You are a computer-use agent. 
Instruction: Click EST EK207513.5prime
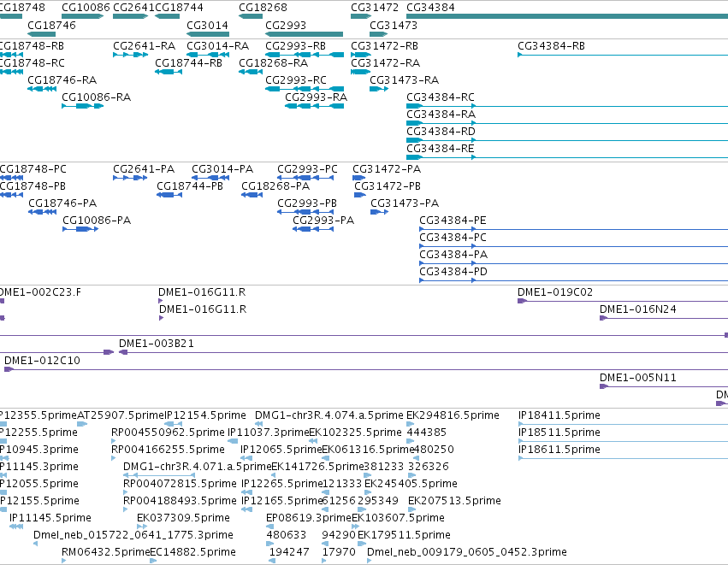454,501
